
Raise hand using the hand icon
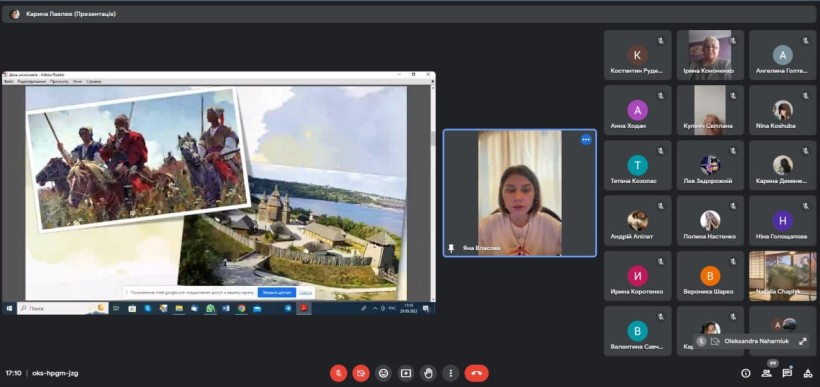428,373
